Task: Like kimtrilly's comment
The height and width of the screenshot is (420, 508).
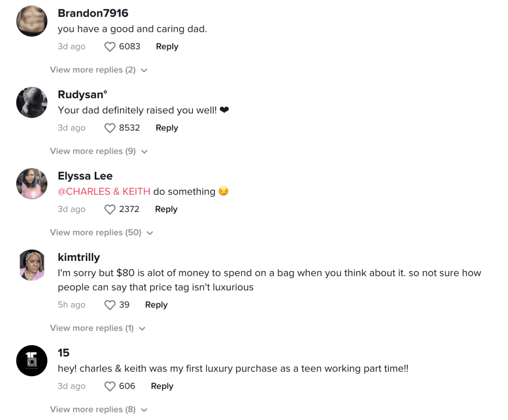Action: click(110, 304)
